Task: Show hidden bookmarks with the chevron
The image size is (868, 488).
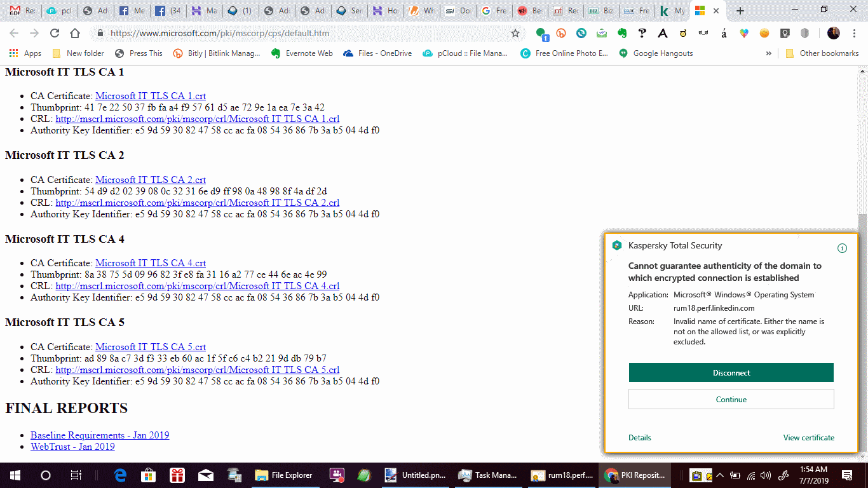Action: click(x=769, y=53)
